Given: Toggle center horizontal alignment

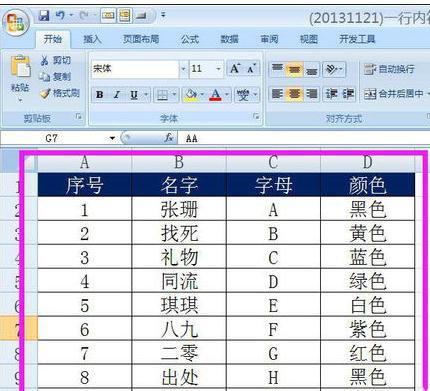Looking at the screenshot, I should 294,94.
